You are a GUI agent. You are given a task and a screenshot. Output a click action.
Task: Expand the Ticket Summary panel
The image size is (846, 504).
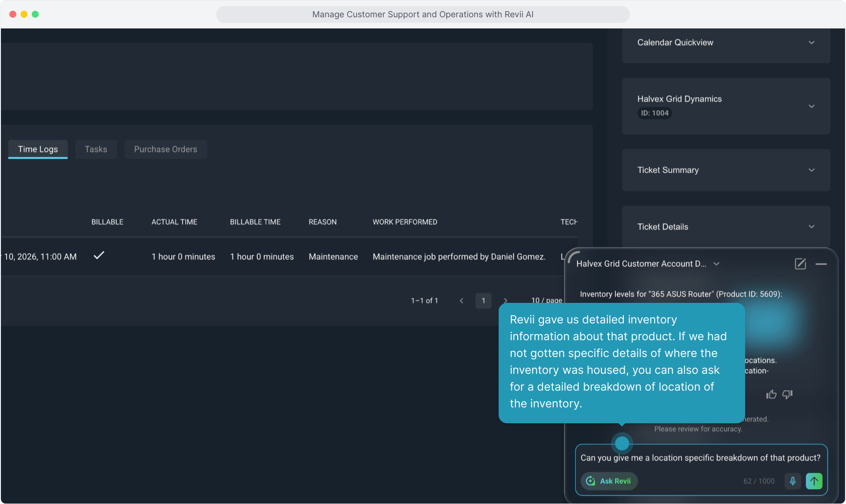point(726,170)
